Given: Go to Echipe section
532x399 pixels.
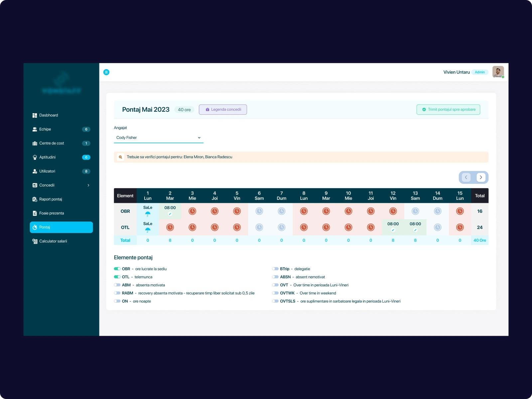Looking at the screenshot, I should point(61,129).
